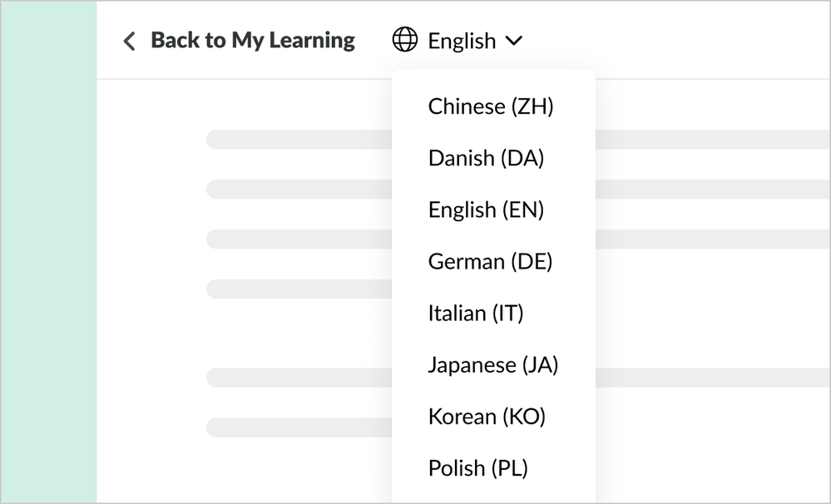Select Chinese (ZH) from the language list
This screenshot has width=831, height=504.
point(490,106)
